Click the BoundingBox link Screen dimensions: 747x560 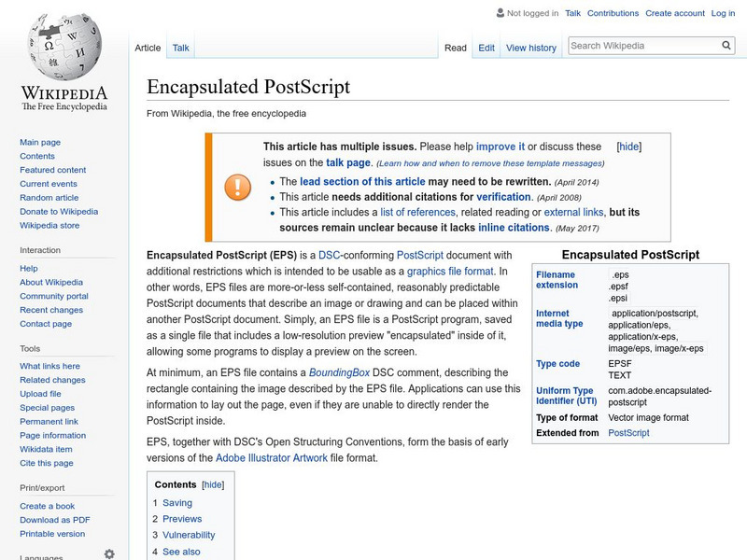339,372
